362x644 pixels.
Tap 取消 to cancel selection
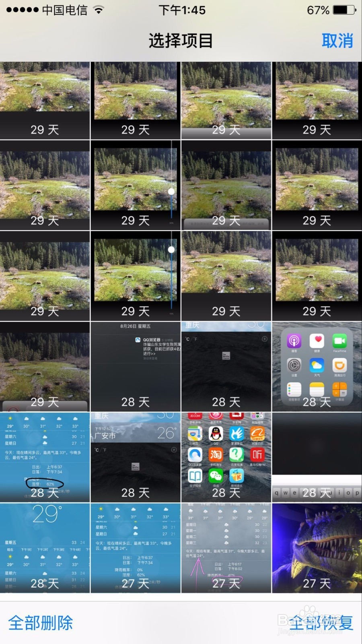(x=337, y=41)
